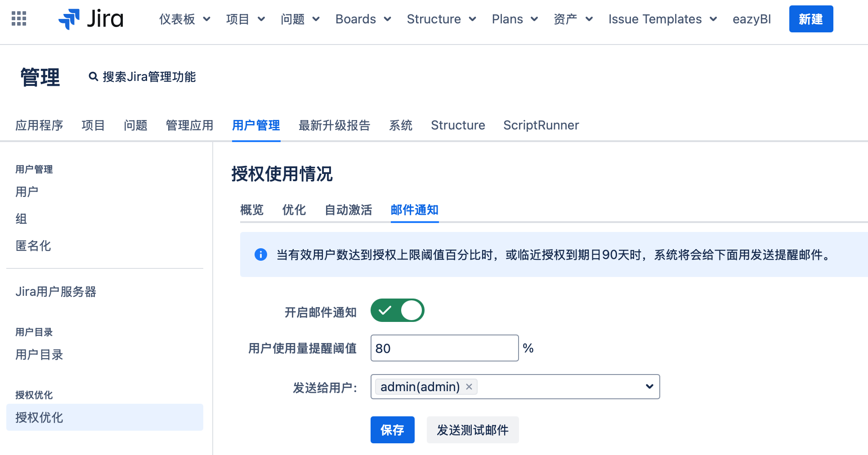Click the blue info icon in the notice
The height and width of the screenshot is (455, 868).
261,255
